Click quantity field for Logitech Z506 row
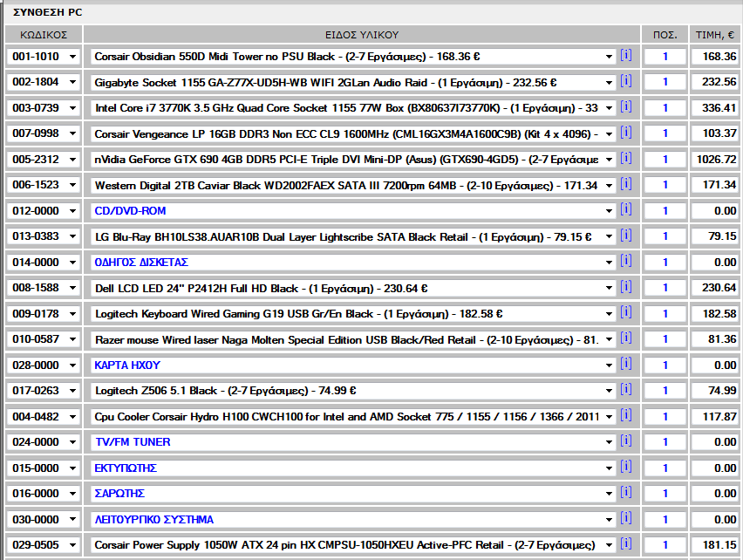This screenshot has height=560, width=743. [x=665, y=391]
